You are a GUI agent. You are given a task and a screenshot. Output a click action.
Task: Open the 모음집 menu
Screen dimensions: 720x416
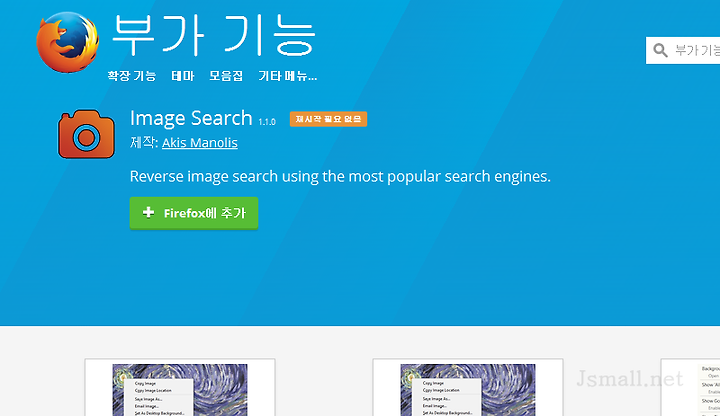click(226, 76)
